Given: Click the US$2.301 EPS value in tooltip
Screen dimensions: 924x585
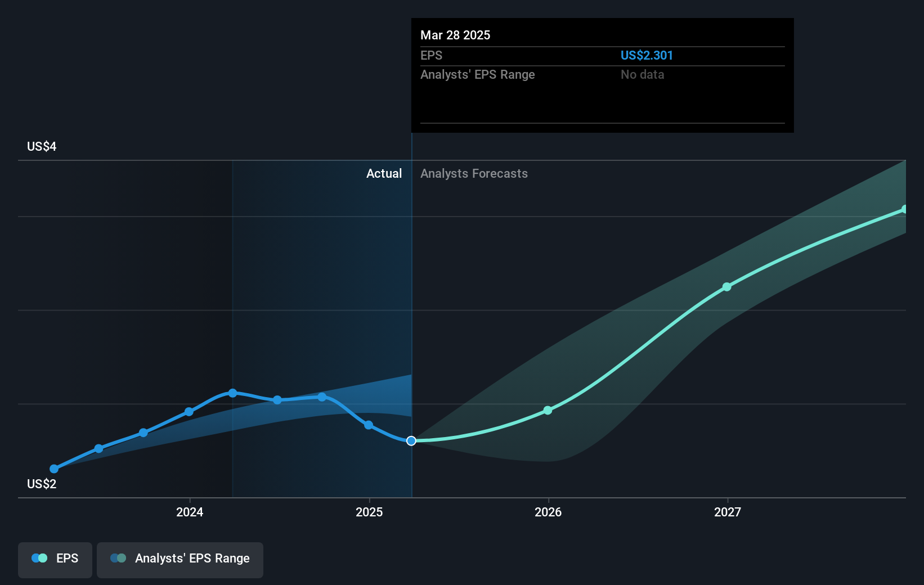Looking at the screenshot, I should click(647, 55).
